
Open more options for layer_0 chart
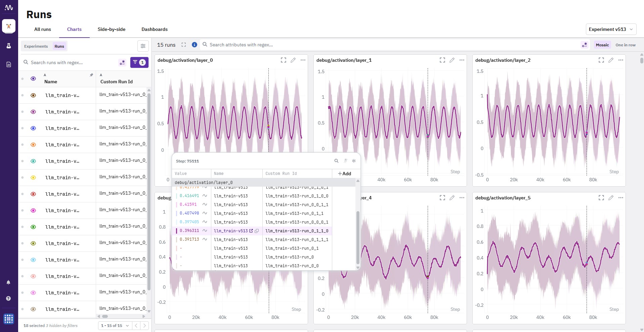(x=303, y=60)
